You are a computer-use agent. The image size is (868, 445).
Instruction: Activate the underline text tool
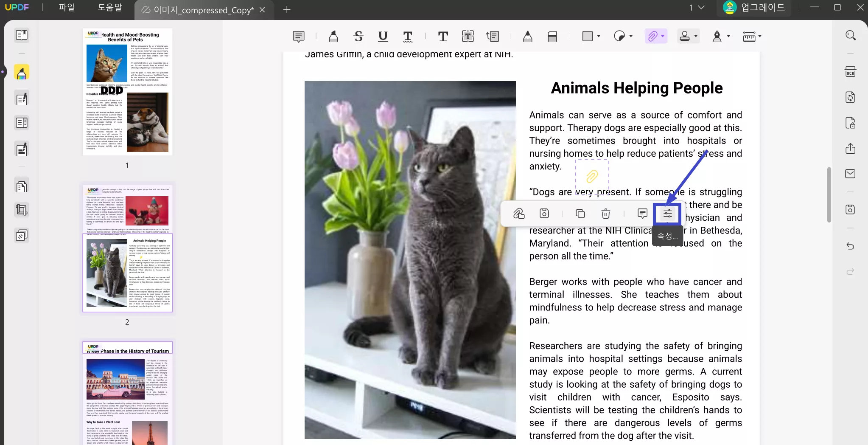click(x=383, y=37)
